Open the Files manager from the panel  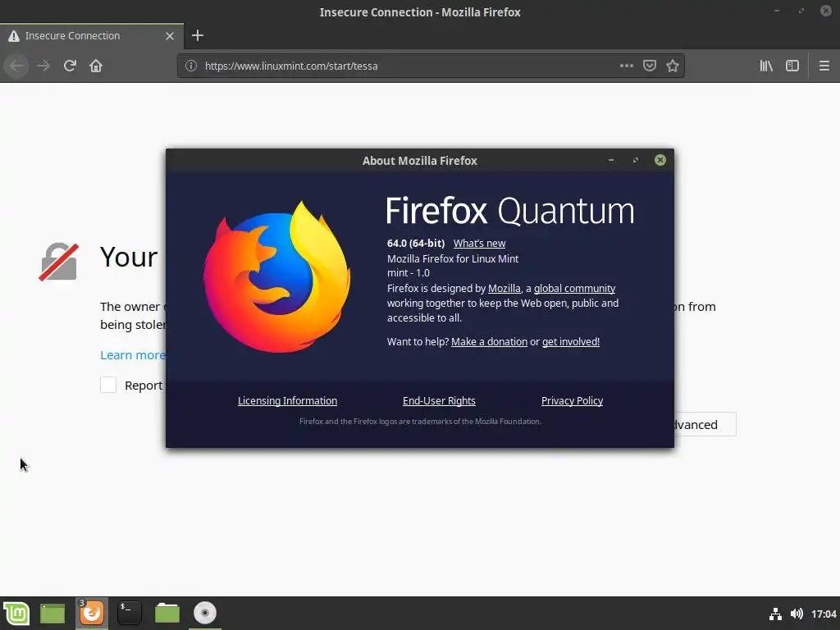[167, 614]
